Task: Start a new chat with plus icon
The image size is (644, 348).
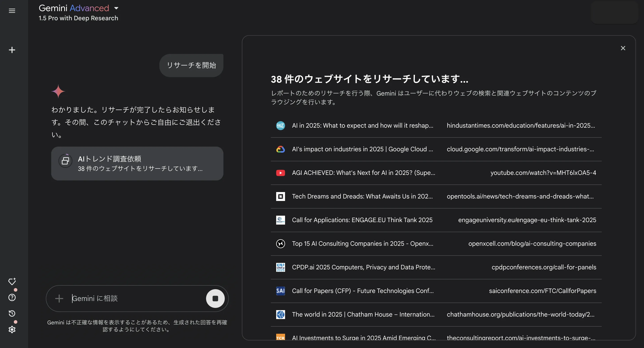Action: [x=12, y=50]
